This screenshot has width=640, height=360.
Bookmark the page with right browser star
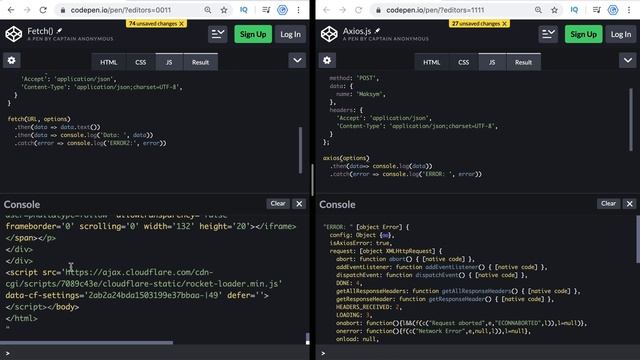[x=554, y=10]
